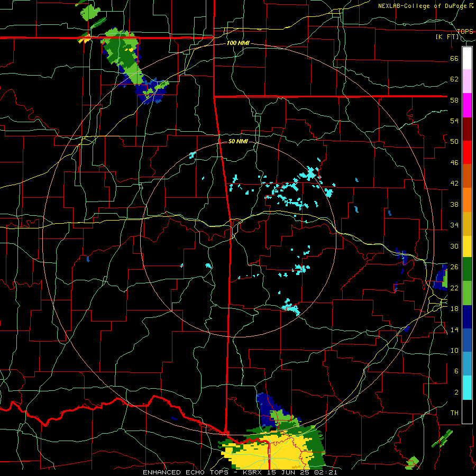Click the light pink legend swatch
The image size is (476, 476).
[x=467, y=81]
